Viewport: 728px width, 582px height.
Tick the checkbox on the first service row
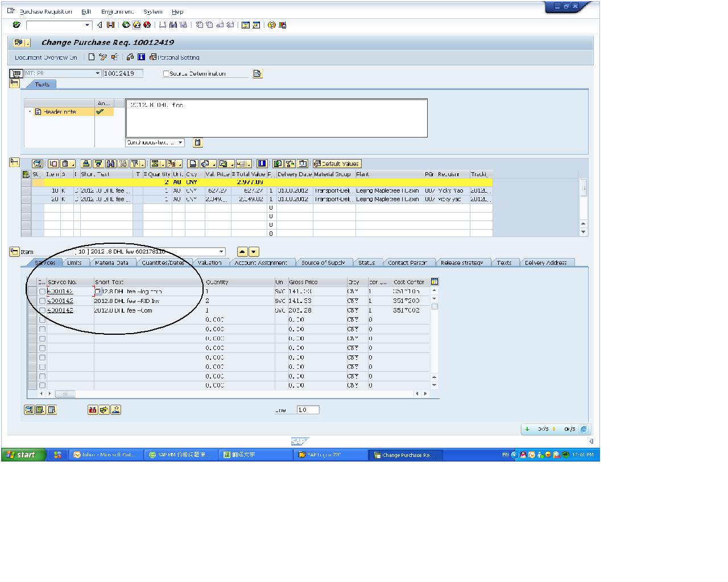42,292
